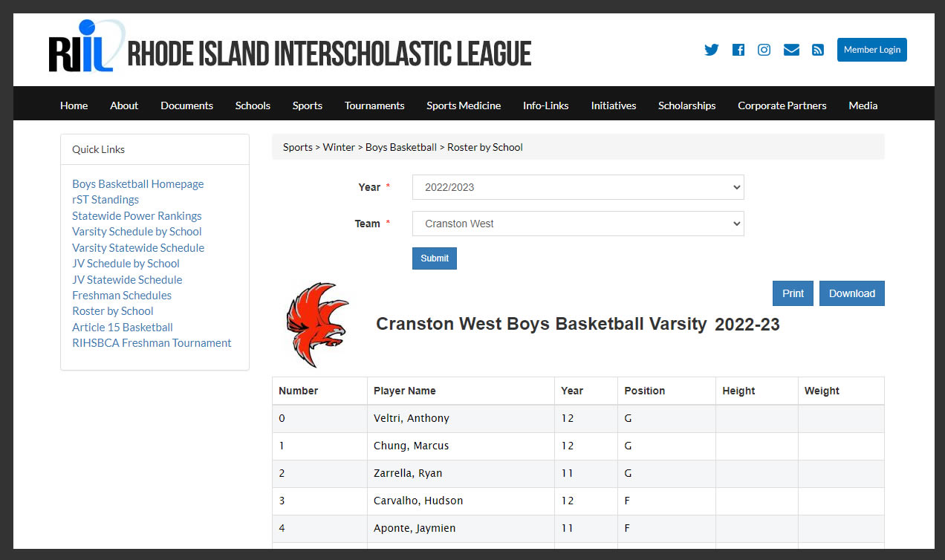Click the Rhode Island Interscholastic League title
The height and width of the screenshot is (560, 945).
coord(330,53)
